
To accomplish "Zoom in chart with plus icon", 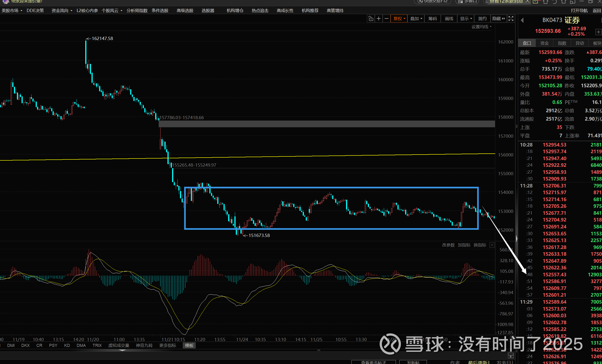I will [x=378, y=19].
